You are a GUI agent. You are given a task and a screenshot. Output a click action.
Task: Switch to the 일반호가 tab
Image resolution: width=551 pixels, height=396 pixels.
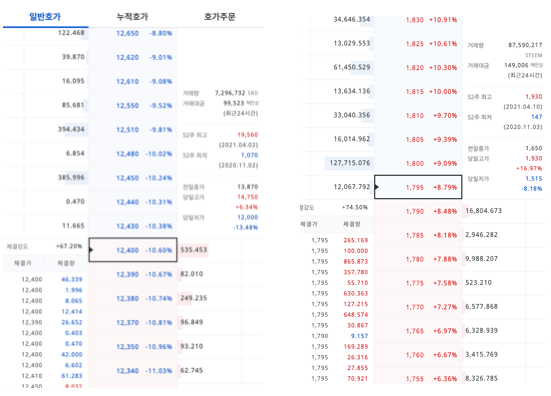45,17
